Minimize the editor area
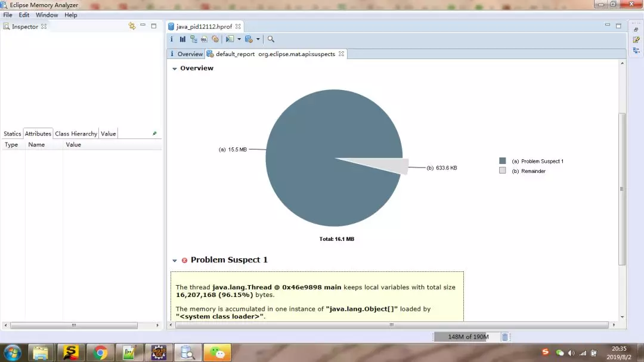 click(608, 25)
